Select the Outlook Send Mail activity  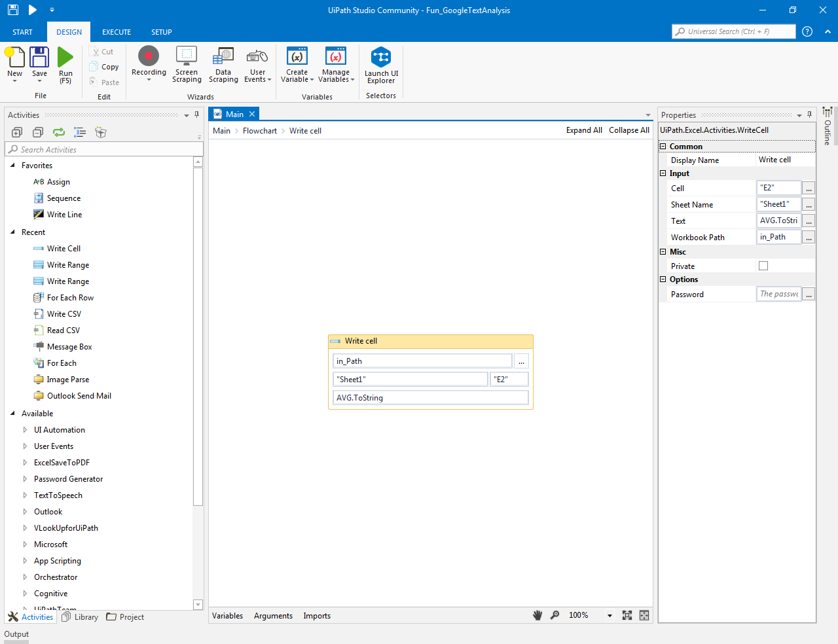click(x=72, y=396)
